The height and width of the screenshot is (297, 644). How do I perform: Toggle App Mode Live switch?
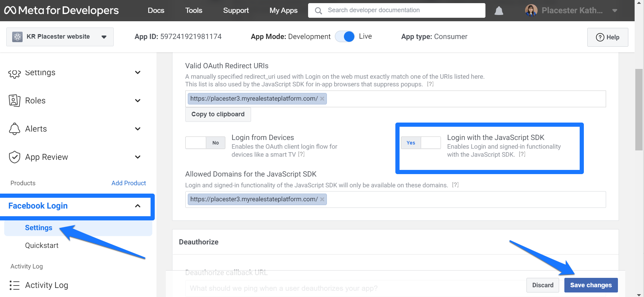pos(345,37)
